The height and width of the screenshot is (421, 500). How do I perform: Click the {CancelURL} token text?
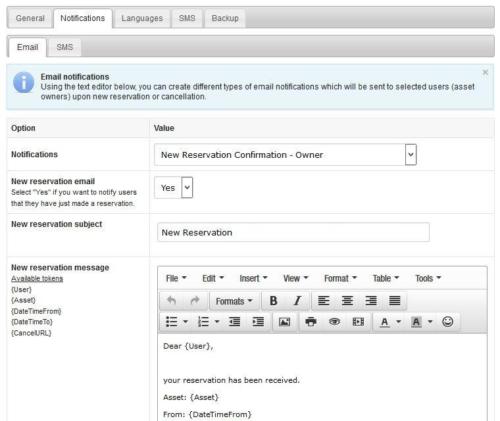pos(31,333)
